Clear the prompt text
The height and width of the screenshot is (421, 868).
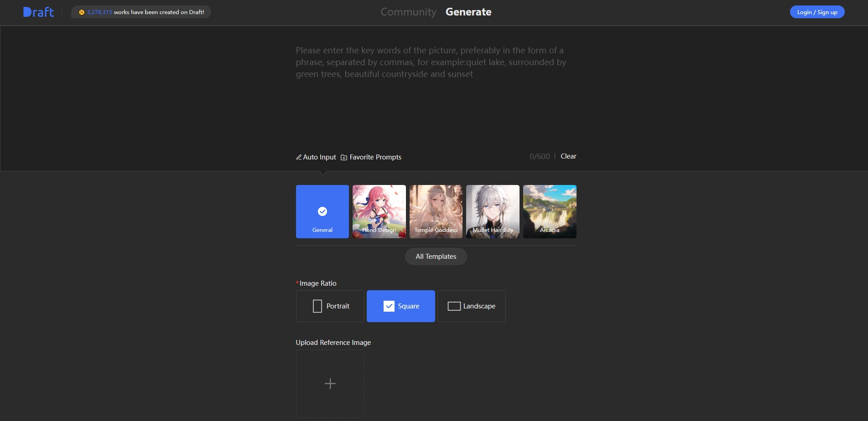568,156
